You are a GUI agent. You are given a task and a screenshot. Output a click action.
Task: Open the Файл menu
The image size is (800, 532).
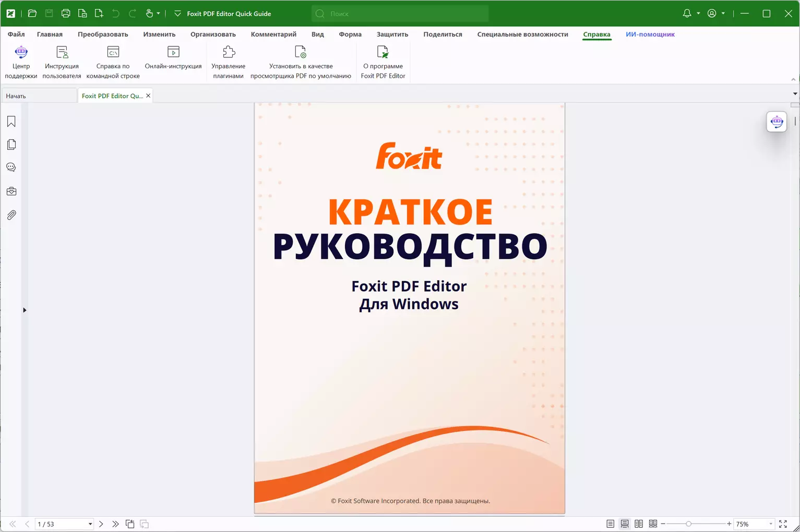16,34
